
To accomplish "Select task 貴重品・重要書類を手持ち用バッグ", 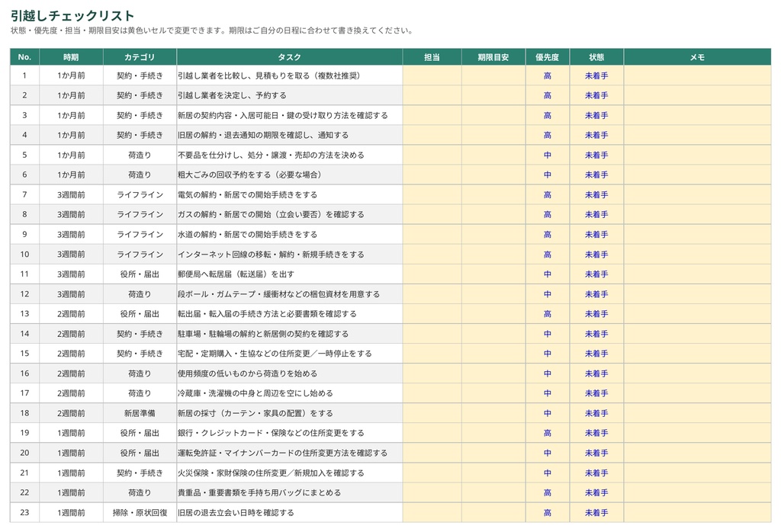I will click(289, 492).
